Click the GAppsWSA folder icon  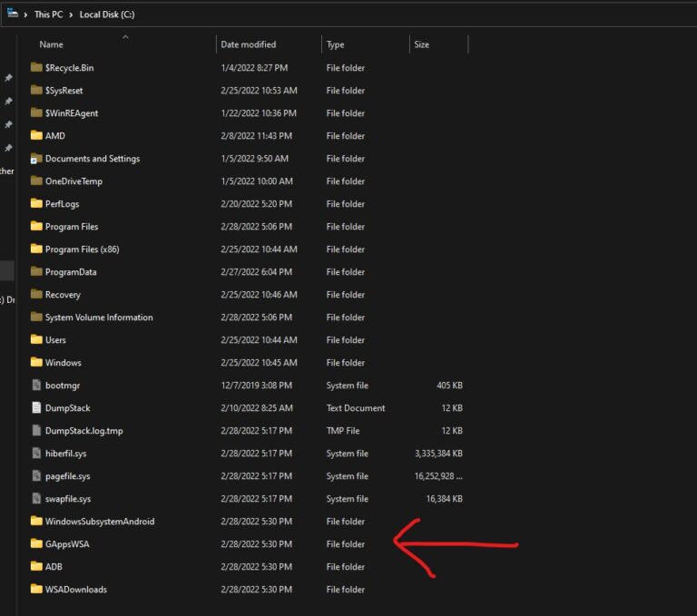36,543
